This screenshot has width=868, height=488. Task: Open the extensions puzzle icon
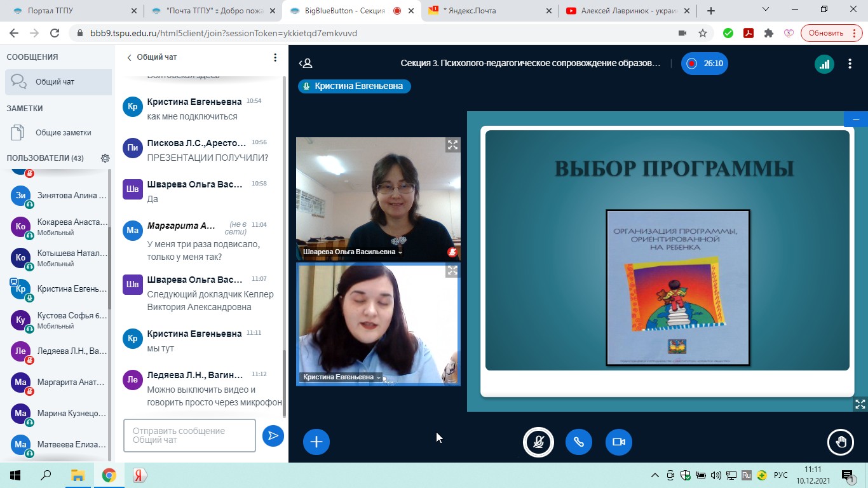click(769, 33)
